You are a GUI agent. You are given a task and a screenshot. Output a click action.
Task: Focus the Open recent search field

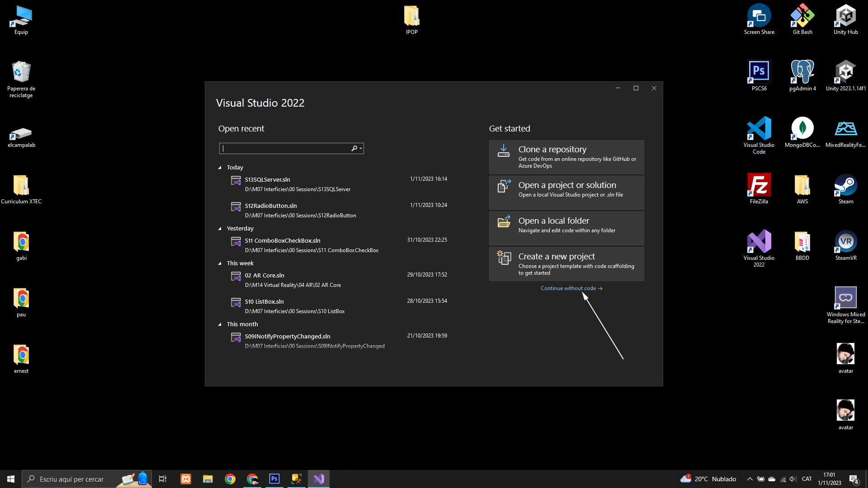(x=285, y=148)
